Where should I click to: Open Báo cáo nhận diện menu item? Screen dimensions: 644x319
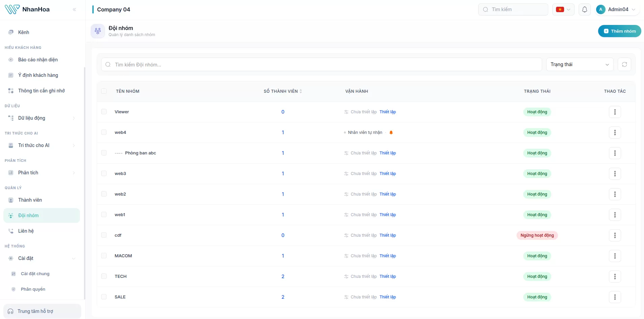click(41, 60)
